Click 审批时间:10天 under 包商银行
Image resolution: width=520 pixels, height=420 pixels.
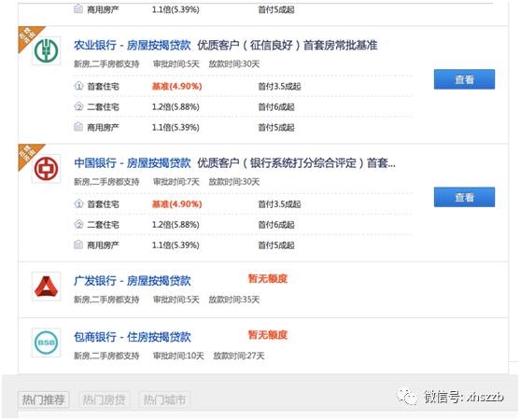[x=178, y=356]
